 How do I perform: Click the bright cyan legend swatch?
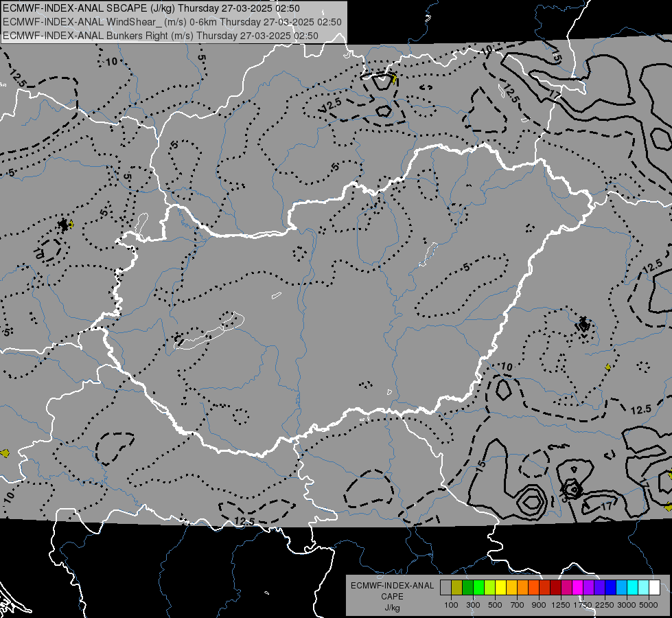pos(633,587)
